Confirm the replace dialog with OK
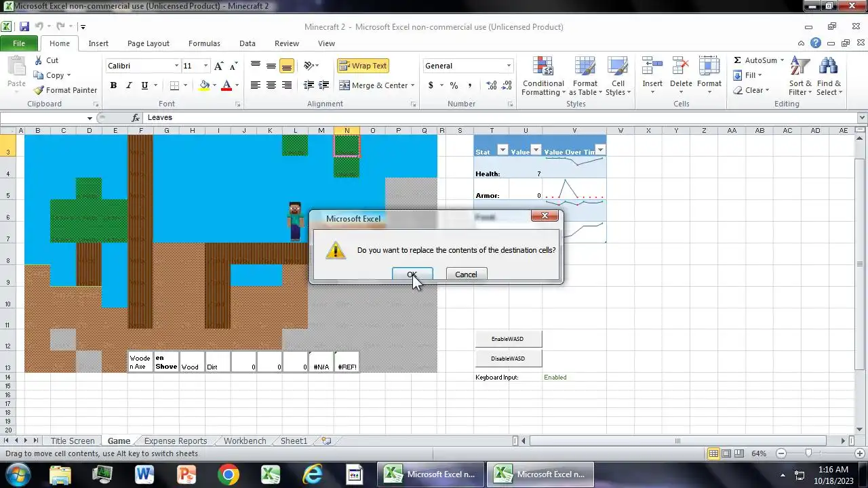The image size is (868, 488). click(x=412, y=274)
